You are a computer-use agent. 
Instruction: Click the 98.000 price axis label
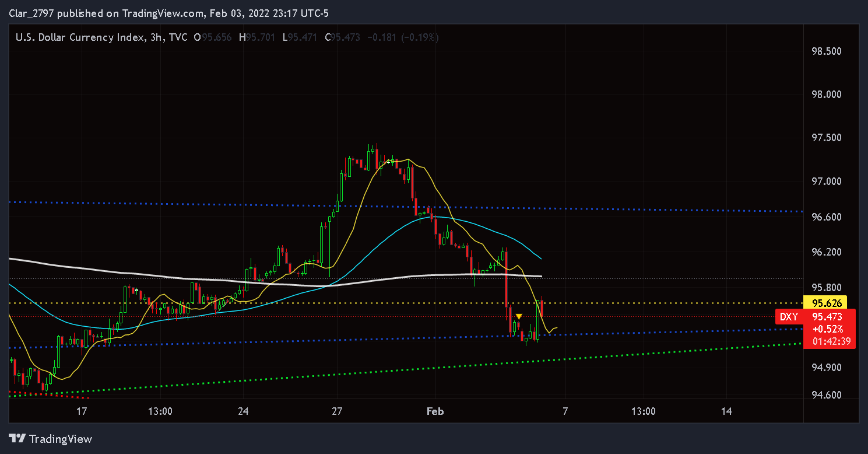826,95
